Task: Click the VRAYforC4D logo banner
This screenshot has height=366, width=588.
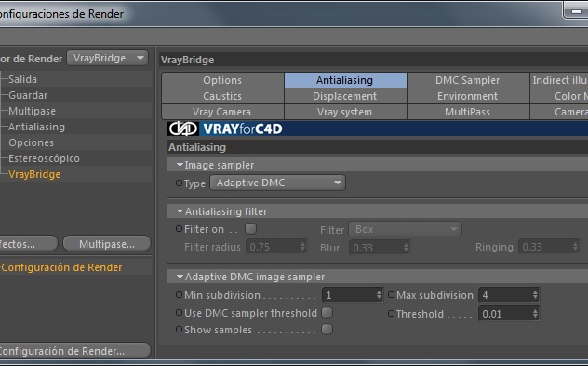Action: 225,129
